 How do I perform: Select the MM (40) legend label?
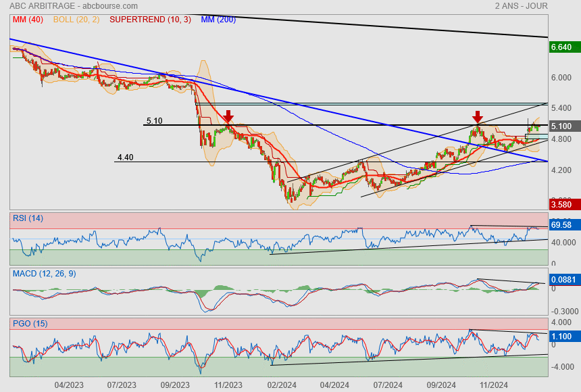[28, 20]
